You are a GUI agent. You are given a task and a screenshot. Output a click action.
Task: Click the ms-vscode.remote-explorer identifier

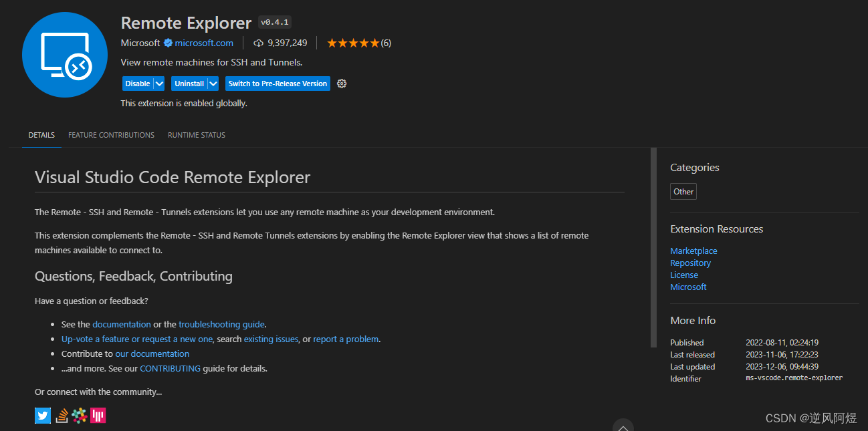(794, 378)
